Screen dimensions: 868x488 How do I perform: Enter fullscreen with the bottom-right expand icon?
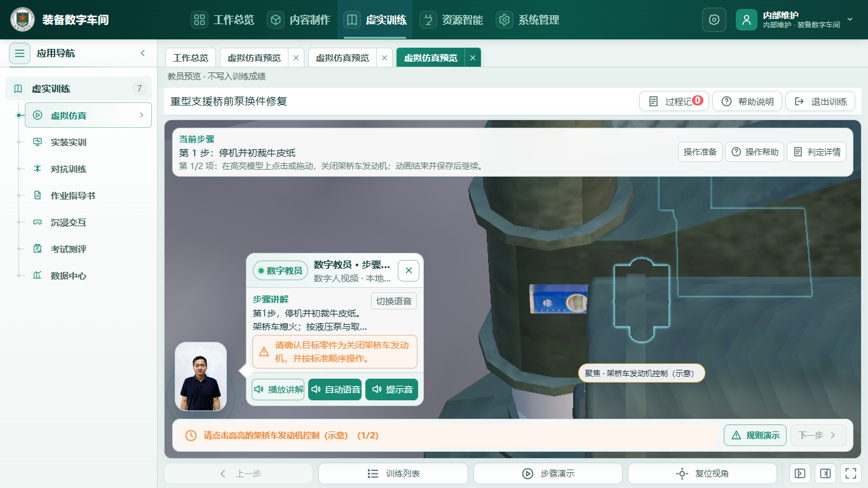[x=850, y=473]
